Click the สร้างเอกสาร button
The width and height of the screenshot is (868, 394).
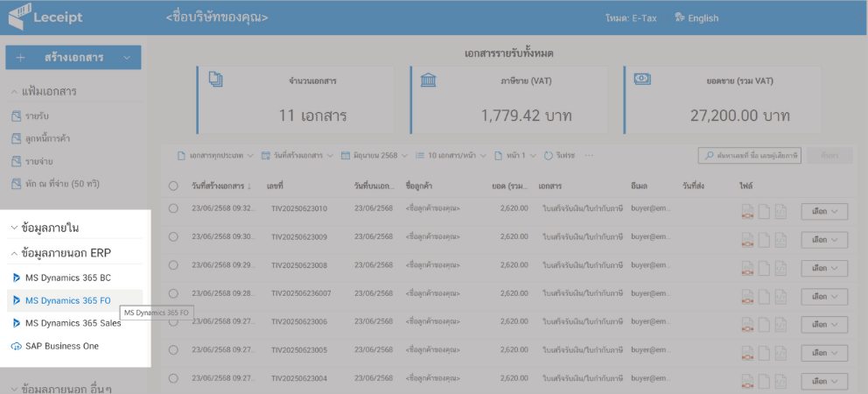(73, 58)
